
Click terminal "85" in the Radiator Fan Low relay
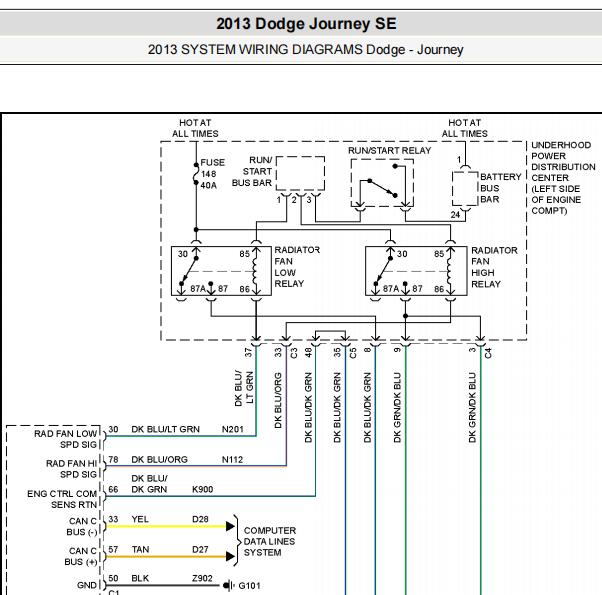tap(245, 254)
